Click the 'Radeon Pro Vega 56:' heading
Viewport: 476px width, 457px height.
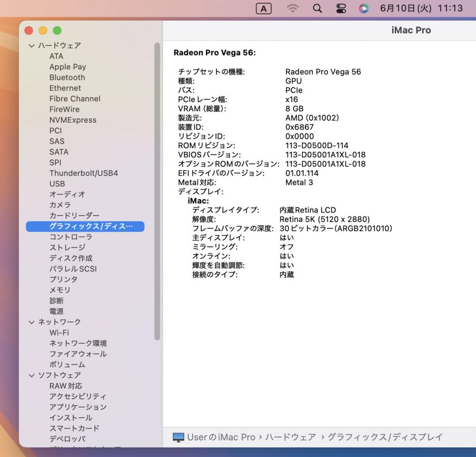tap(215, 53)
